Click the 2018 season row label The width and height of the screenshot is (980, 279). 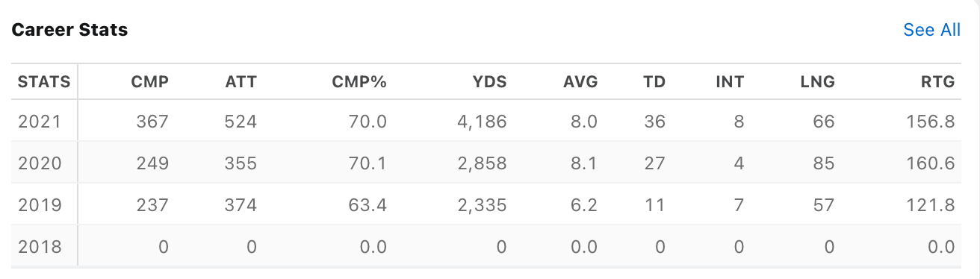tap(38, 246)
